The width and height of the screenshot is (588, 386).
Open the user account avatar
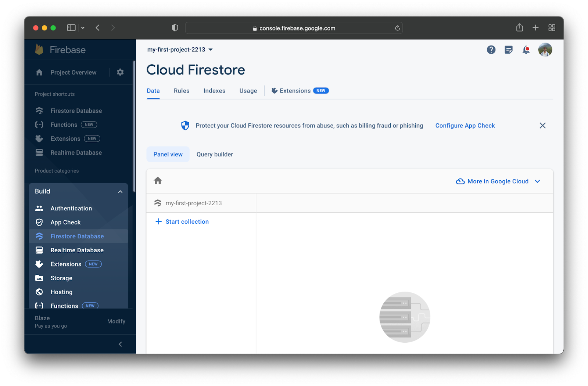click(x=545, y=50)
